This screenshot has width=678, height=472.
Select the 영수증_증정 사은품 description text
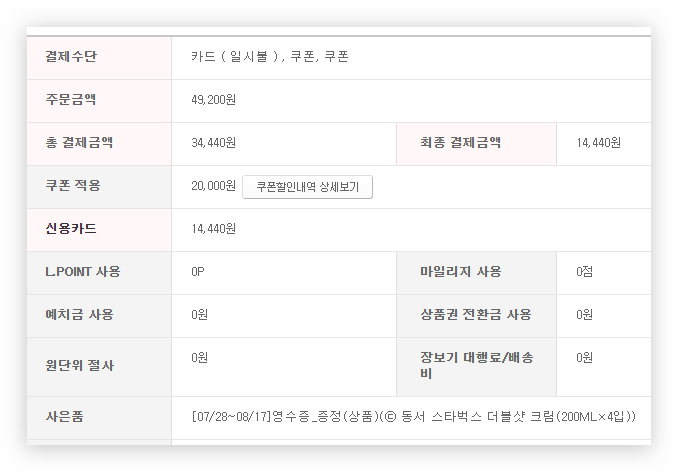(x=413, y=416)
